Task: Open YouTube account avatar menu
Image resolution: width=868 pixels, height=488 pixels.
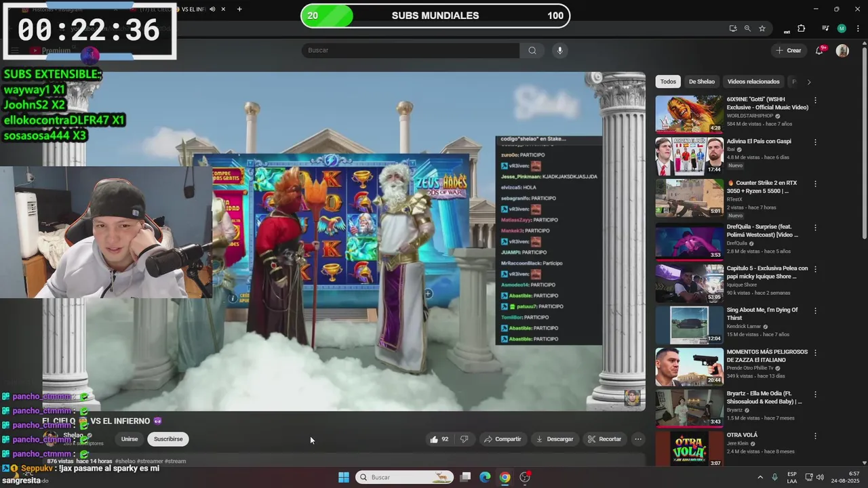Action: coord(842,50)
